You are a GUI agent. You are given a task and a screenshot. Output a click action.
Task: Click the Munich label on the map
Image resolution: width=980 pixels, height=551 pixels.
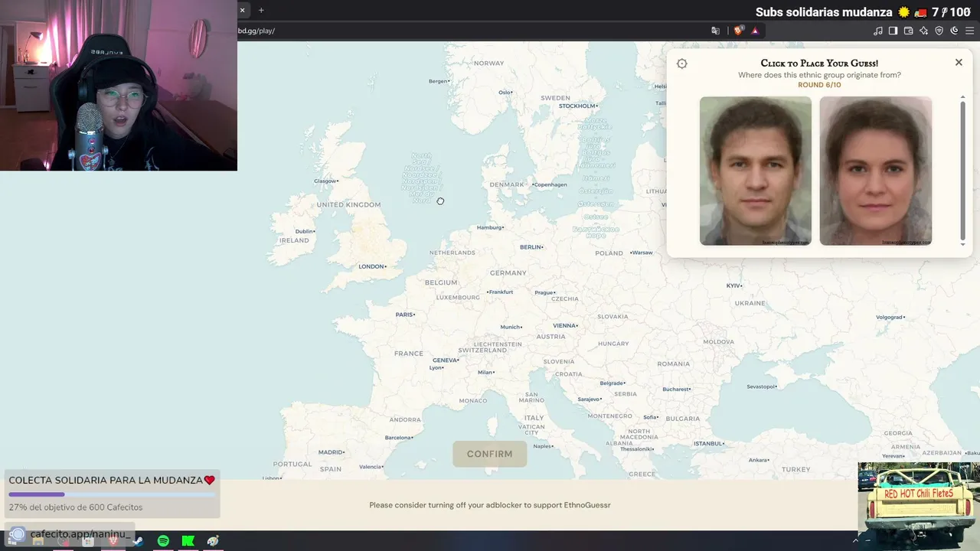coord(511,327)
